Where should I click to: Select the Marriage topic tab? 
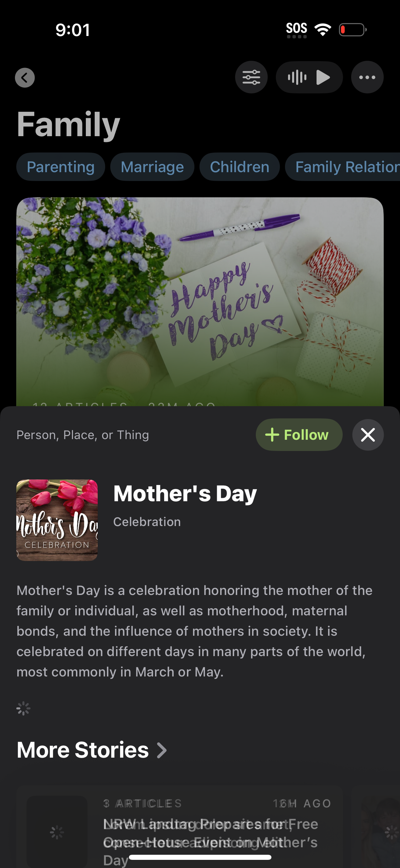click(152, 167)
